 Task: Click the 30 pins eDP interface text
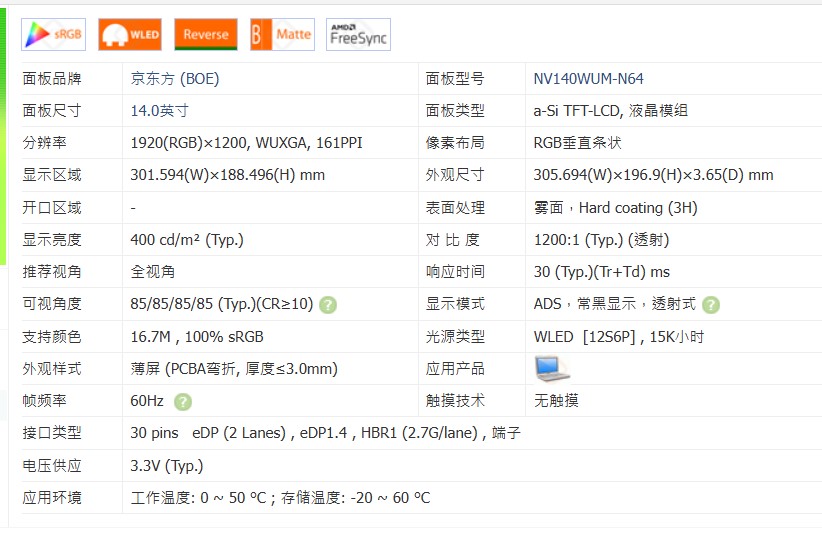(x=325, y=433)
